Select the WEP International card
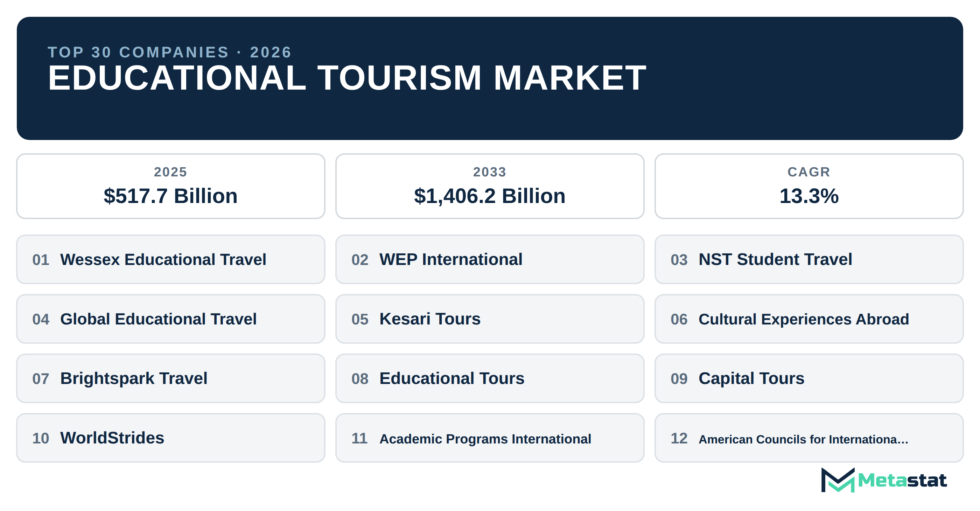The image size is (980, 511). 490,259
